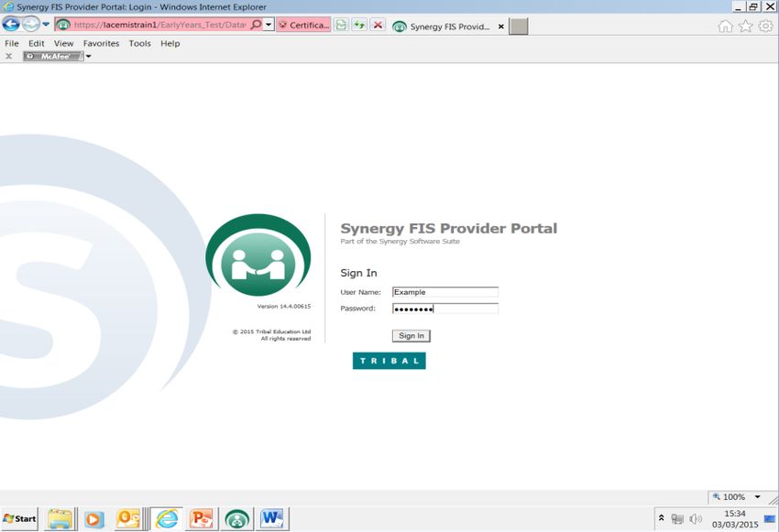Open the Synergy app on the taskbar
The width and height of the screenshot is (779, 532).
coord(237,519)
